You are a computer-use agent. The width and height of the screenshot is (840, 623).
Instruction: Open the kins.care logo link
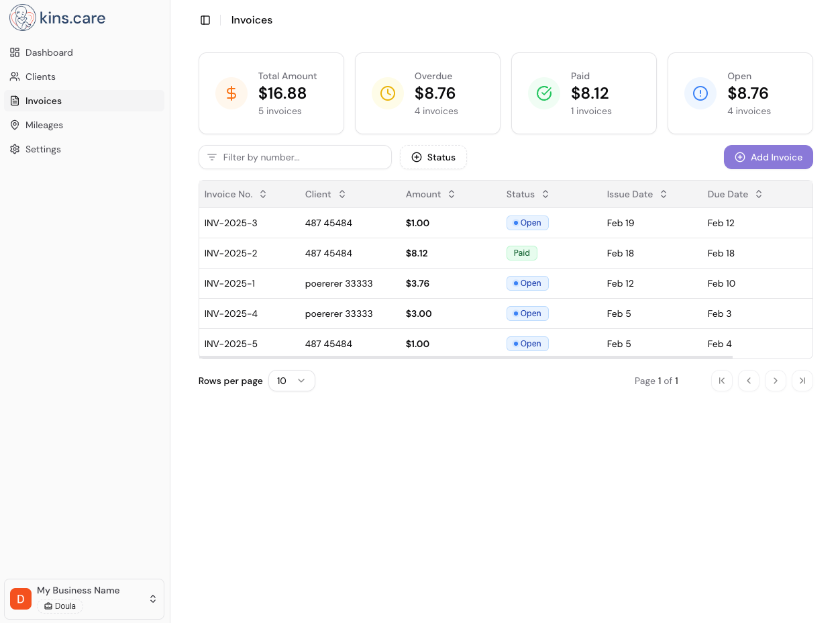pyautogui.click(x=57, y=17)
